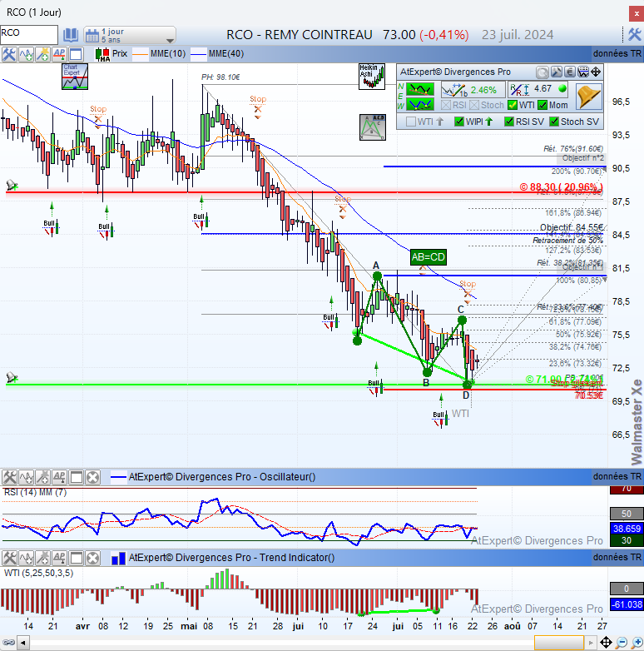The width and height of the screenshot is (644, 651).
Task: Click the AB=CD pattern label
Action: click(x=429, y=257)
